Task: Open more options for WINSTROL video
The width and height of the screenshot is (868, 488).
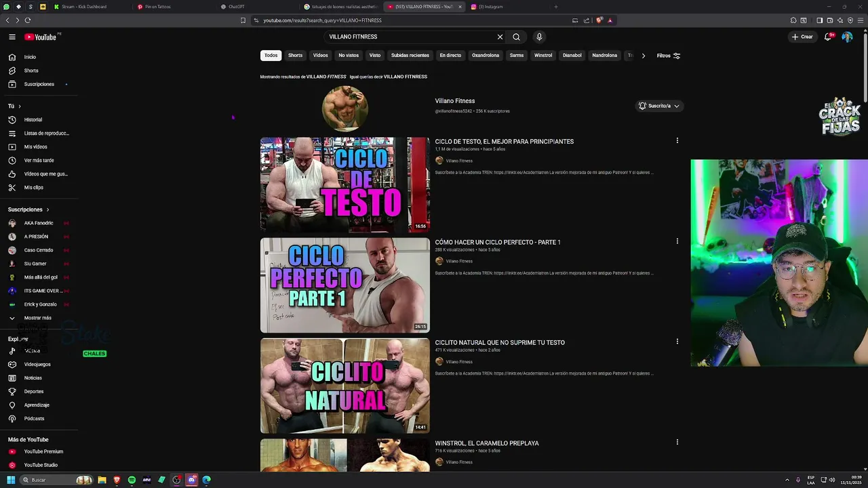Action: 677,442
